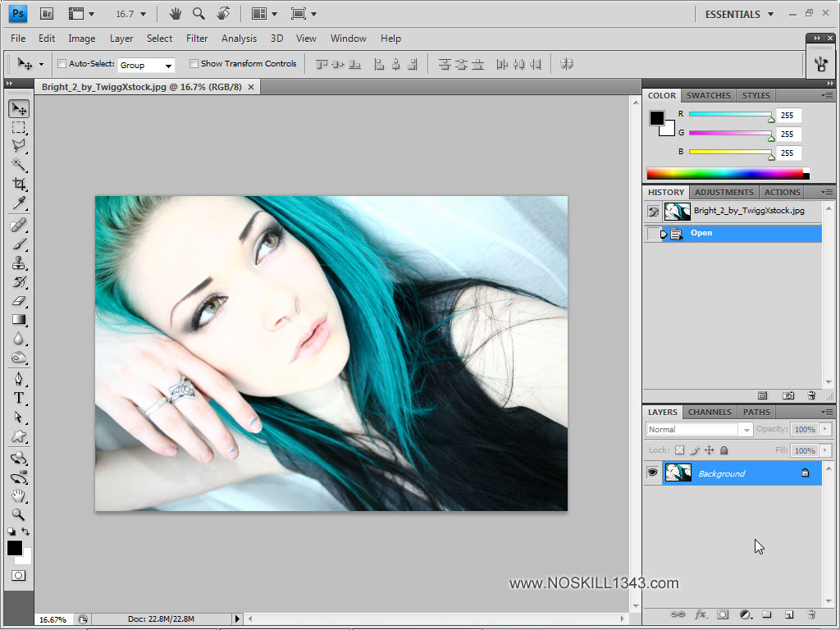Click the G value input field
840x630 pixels.
click(x=788, y=134)
